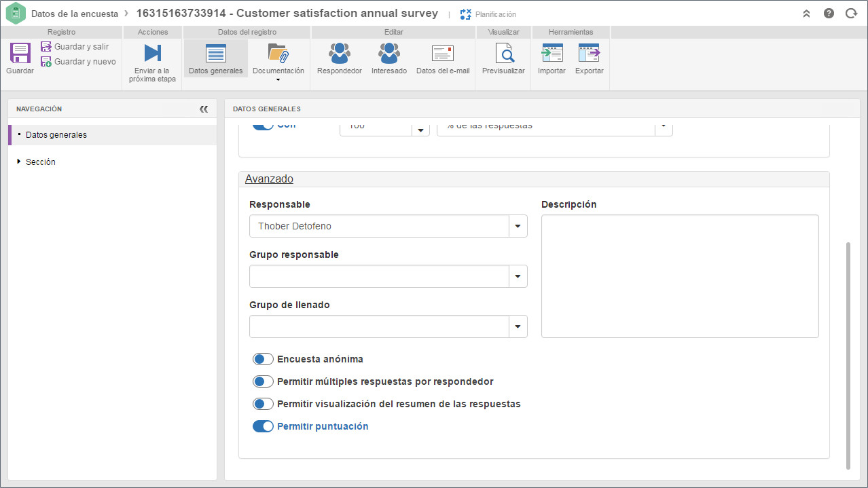Expand the Sección tree item
The height and width of the screenshot is (488, 868).
tap(19, 162)
